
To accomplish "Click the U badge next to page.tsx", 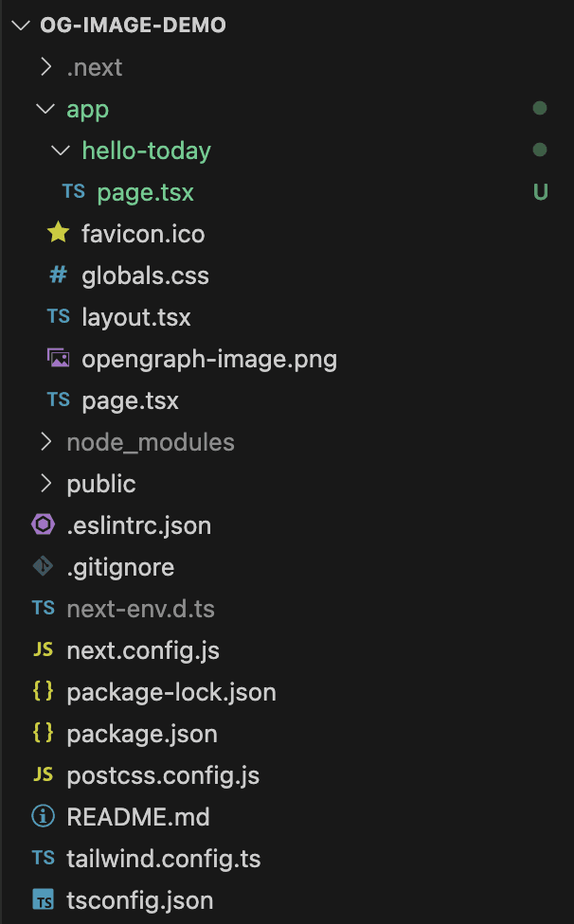I will point(540,191).
